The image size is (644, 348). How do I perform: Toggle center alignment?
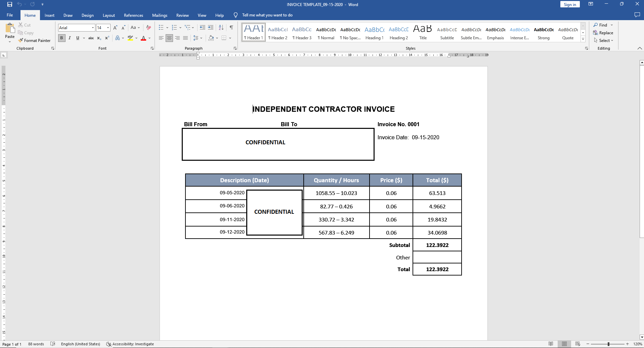[169, 38]
